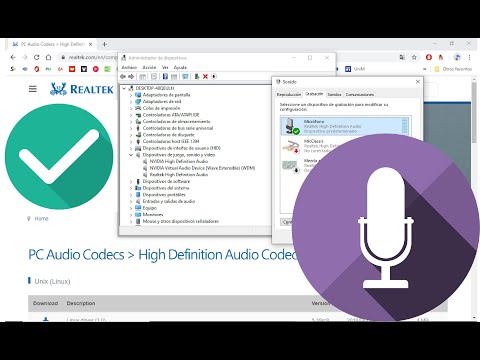
Task: Click the Download column header
Action: pyautogui.click(x=45, y=303)
